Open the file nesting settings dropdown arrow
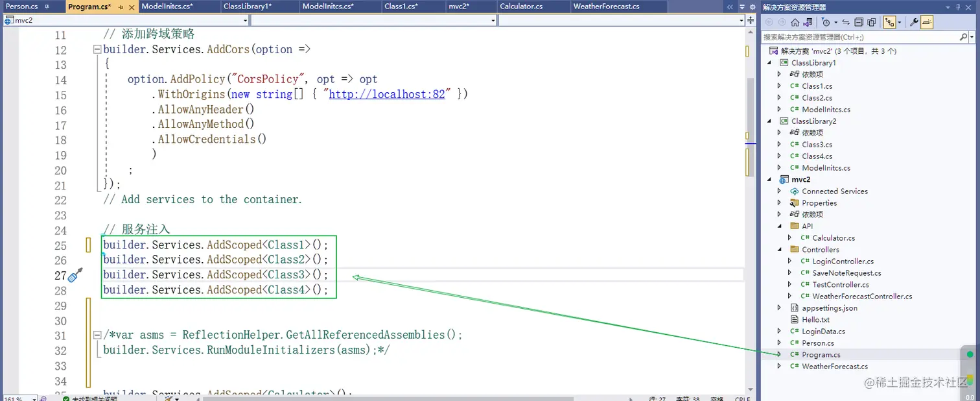Image resolution: width=980 pixels, height=401 pixels. point(900,22)
